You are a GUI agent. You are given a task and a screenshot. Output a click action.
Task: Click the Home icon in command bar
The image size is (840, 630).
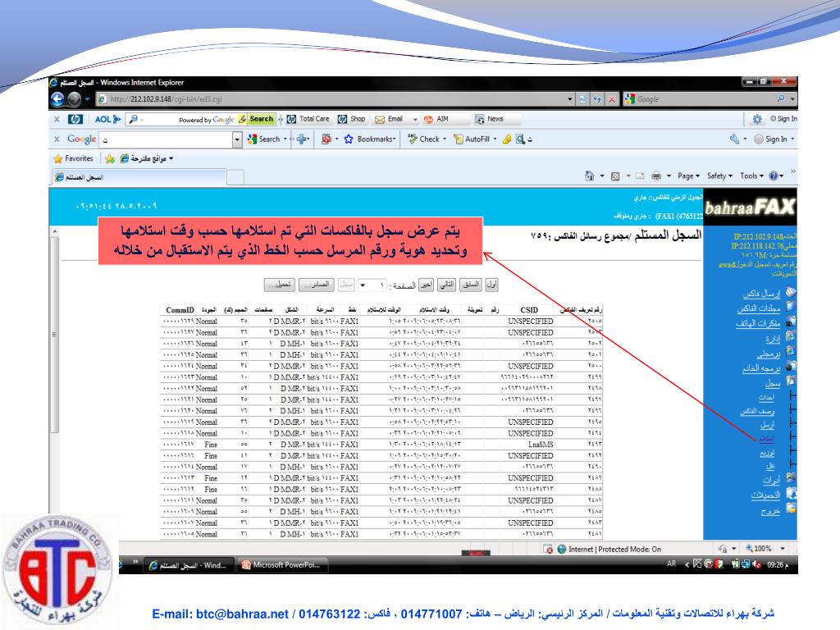tap(589, 176)
